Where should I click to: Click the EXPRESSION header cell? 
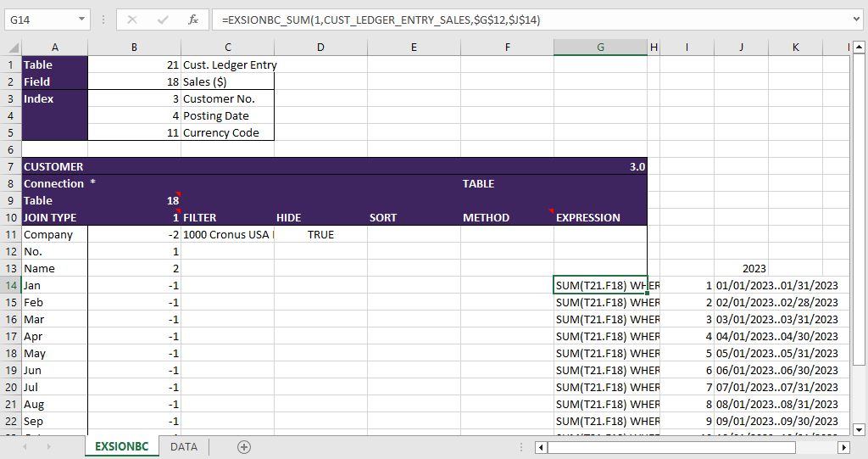click(601, 218)
